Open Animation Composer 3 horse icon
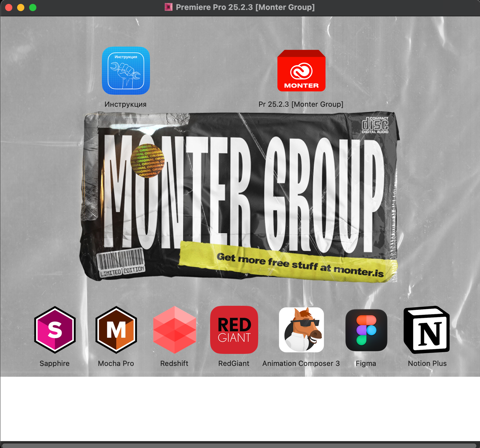The width and height of the screenshot is (480, 448). [x=301, y=330]
